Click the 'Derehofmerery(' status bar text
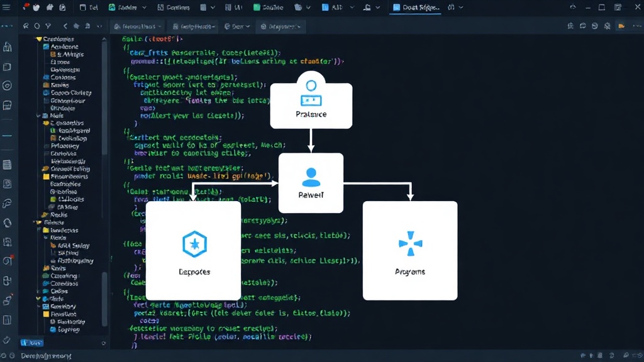Image resolution: width=644 pixels, height=362 pixels. [x=46, y=356]
